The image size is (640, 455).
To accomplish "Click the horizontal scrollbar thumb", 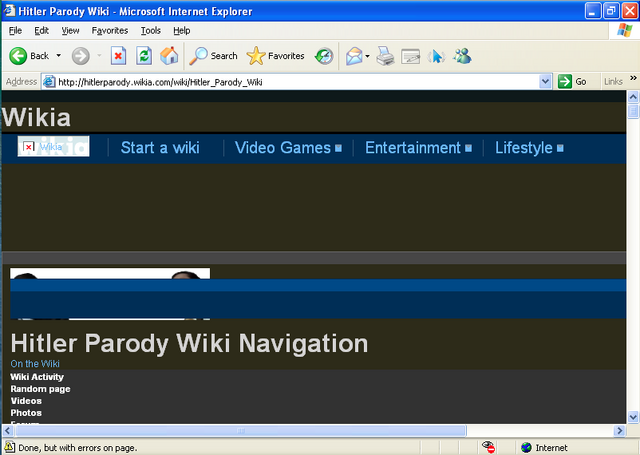I will (x=240, y=431).
